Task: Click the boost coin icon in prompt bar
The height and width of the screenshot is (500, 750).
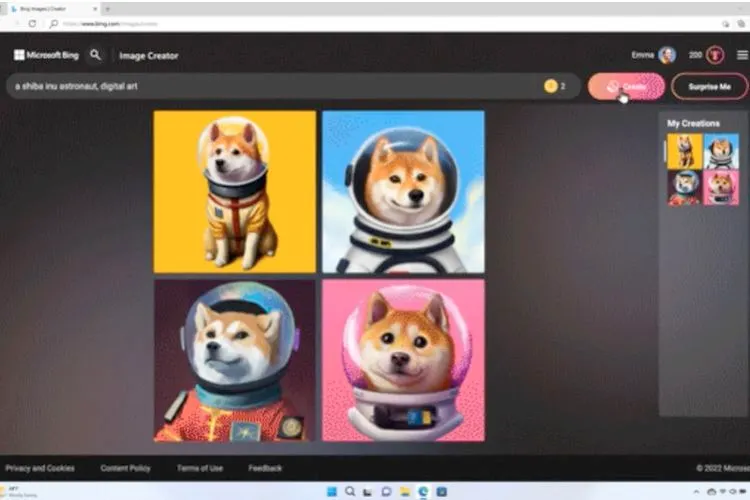Action: [550, 86]
